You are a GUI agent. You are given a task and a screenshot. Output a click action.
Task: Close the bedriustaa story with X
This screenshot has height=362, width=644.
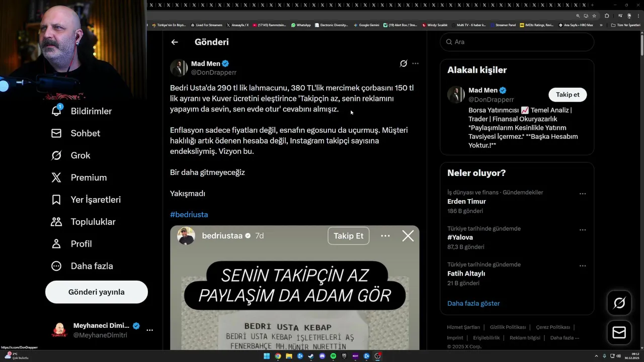[x=408, y=236]
